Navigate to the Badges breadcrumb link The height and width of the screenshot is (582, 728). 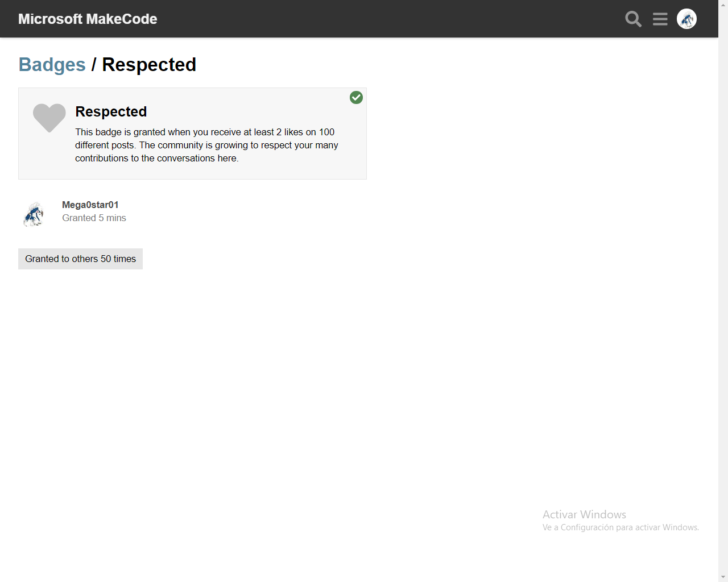pyautogui.click(x=52, y=65)
